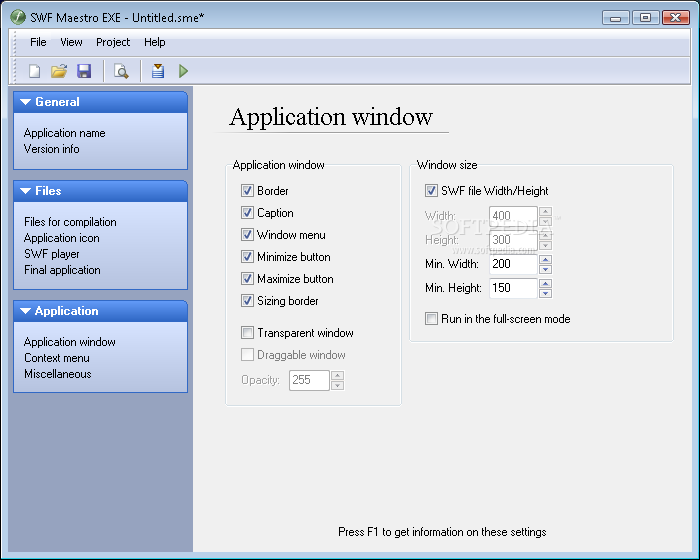Click the Save project floppy icon

84,71
